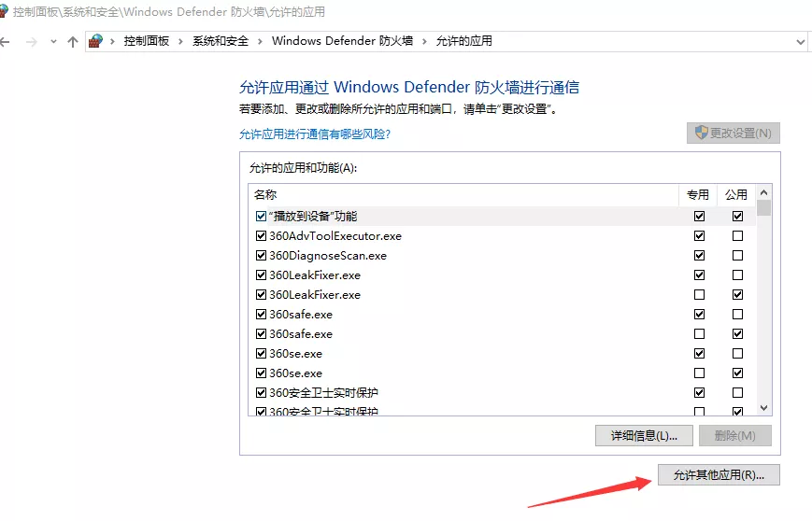Go forward using the forward arrow
812x521 pixels.
tap(32, 42)
